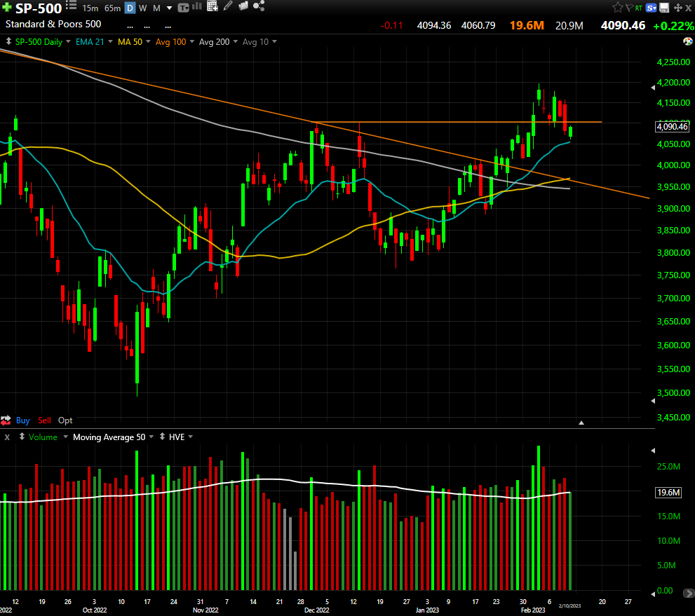Switch to the 15m timeframe
695x616 pixels.
pos(90,8)
